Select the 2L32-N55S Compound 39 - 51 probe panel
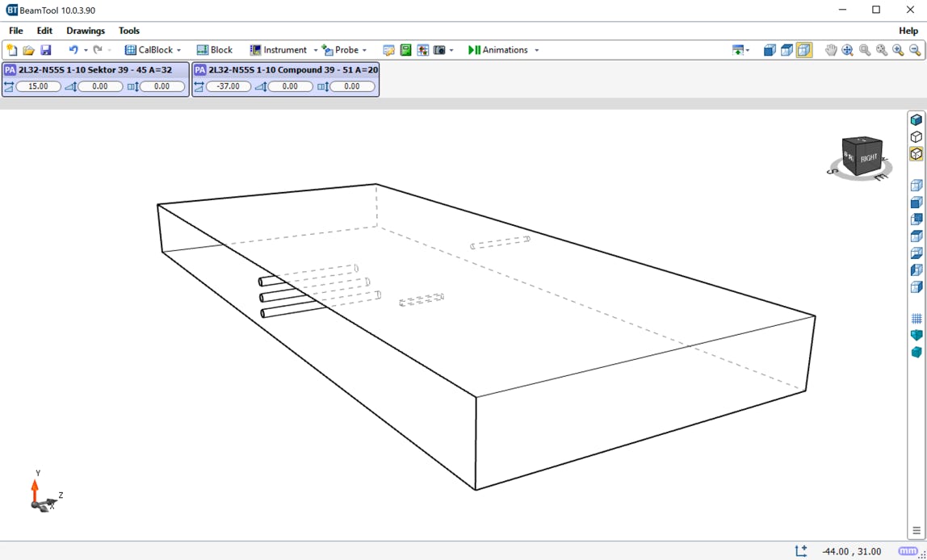The height and width of the screenshot is (560, 927). tap(286, 70)
